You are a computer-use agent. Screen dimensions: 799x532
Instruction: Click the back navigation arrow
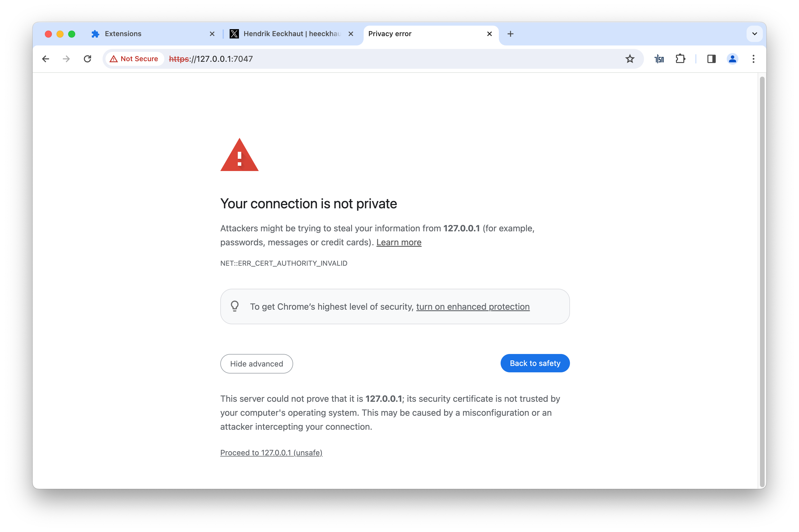[46, 59]
